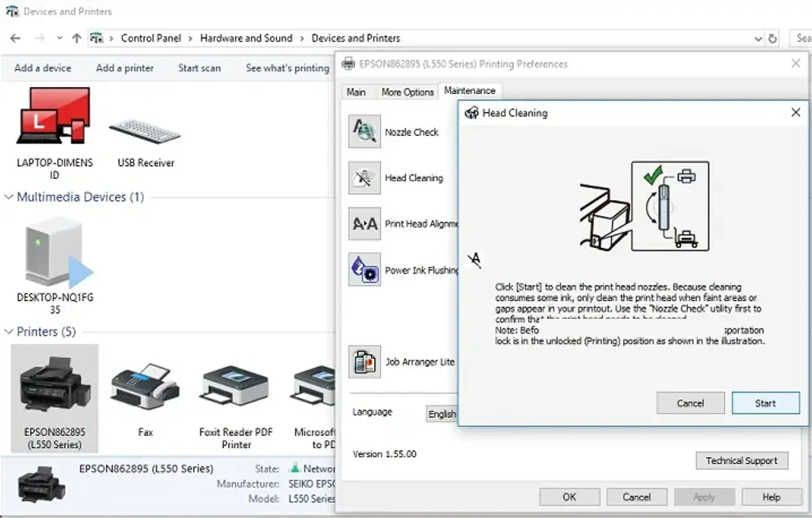Close the Head Cleaning dialog
The image size is (812, 518).
click(796, 113)
